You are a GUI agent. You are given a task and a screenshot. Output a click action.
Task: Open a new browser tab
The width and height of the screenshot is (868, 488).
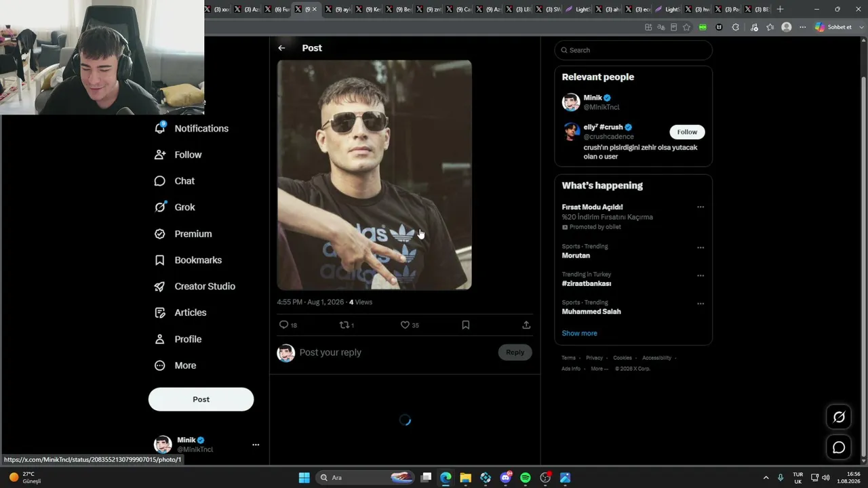tap(780, 9)
